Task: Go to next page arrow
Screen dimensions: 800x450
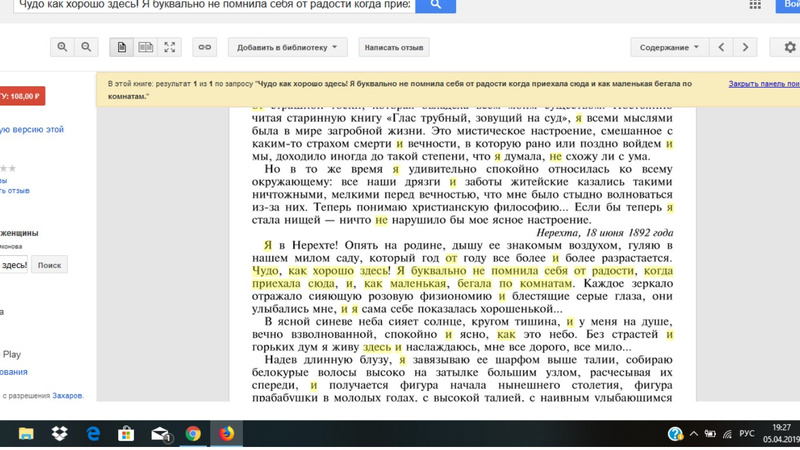Action: pyautogui.click(x=745, y=47)
